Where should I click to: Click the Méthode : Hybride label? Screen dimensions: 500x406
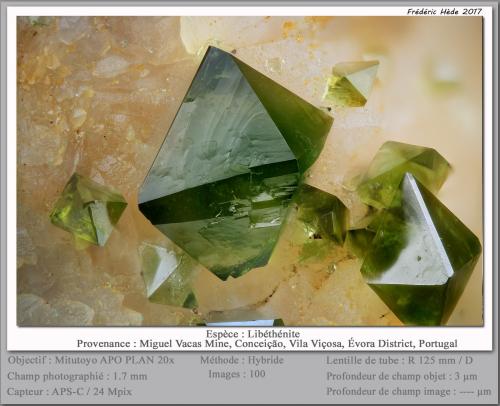[x=242, y=360]
